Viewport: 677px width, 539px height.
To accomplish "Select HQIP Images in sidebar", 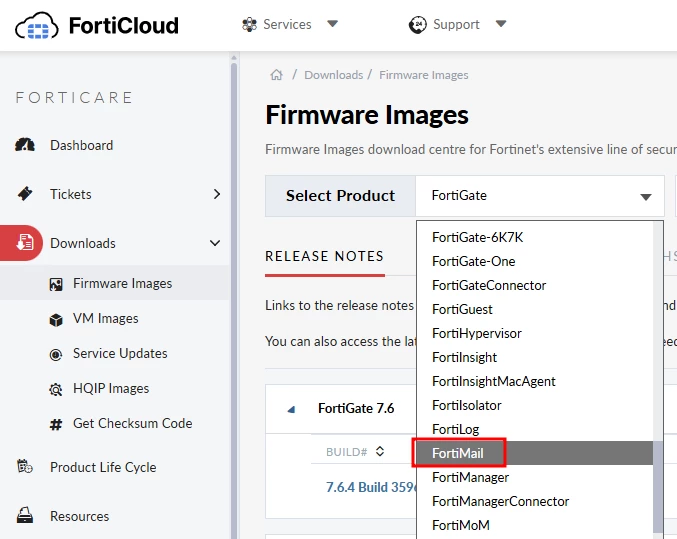I will click(111, 388).
